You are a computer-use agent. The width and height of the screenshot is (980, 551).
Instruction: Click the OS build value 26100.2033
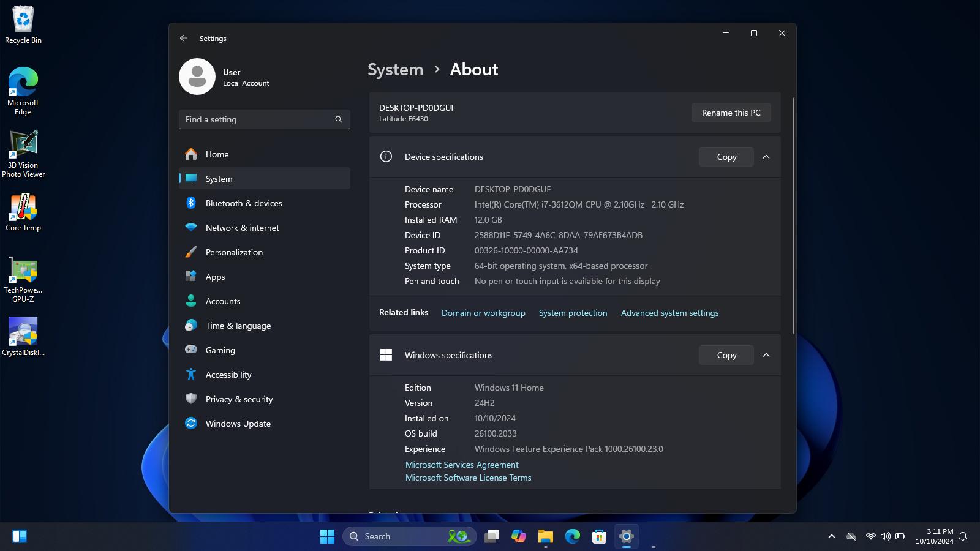[496, 433]
